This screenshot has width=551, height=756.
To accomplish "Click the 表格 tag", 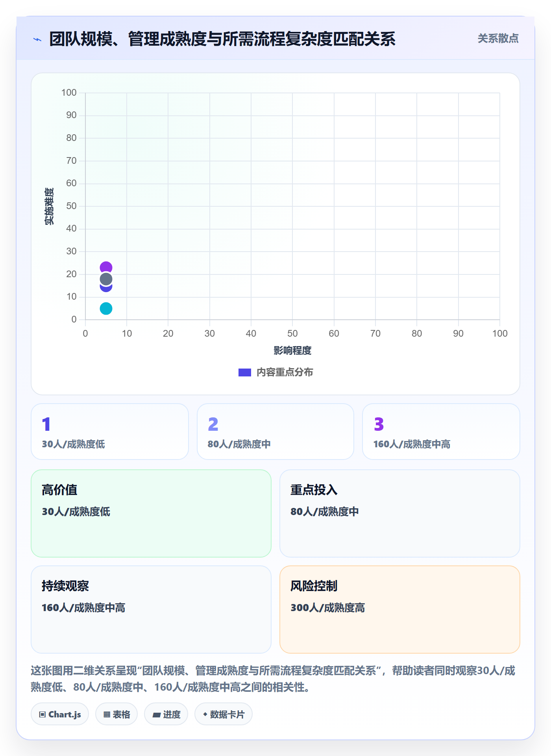I will pyautogui.click(x=116, y=714).
